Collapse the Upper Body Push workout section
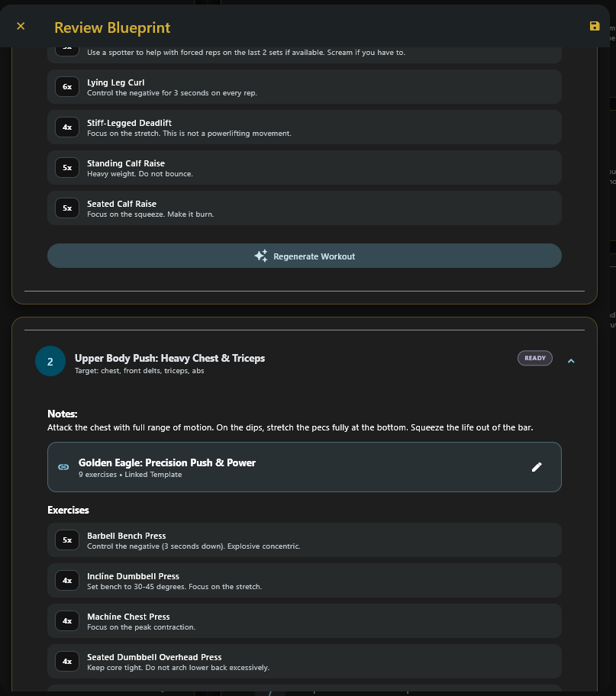This screenshot has width=616, height=696. [x=571, y=358]
